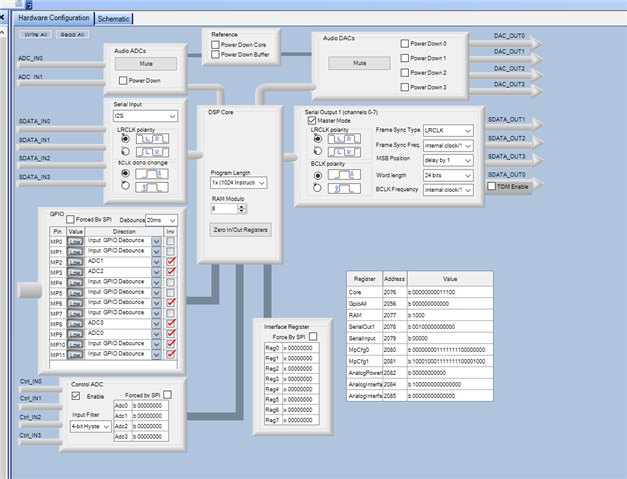Open the Frame Sync Freq dropdown

[x=448, y=146]
